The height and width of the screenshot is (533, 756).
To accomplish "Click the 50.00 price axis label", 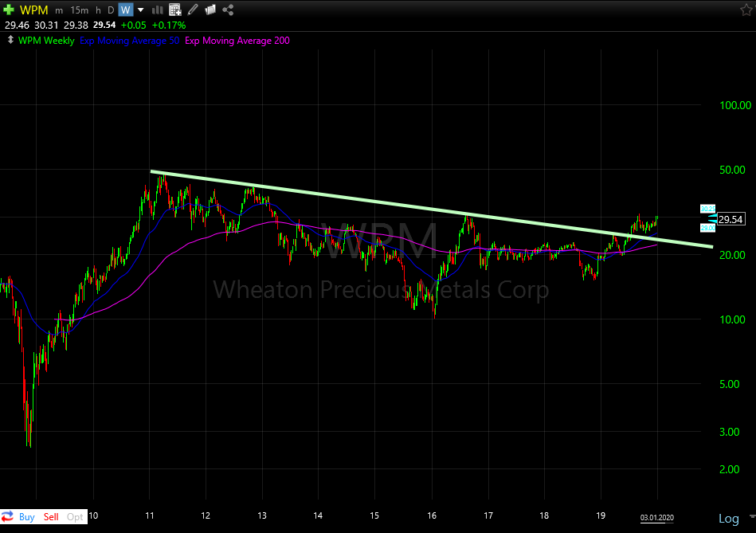I will 732,170.
